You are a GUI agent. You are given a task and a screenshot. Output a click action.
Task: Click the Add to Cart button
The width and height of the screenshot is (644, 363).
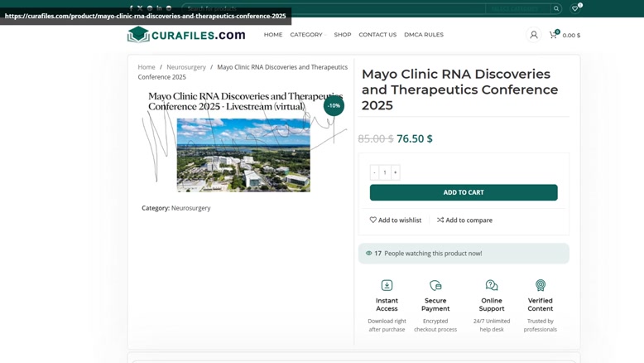(464, 192)
